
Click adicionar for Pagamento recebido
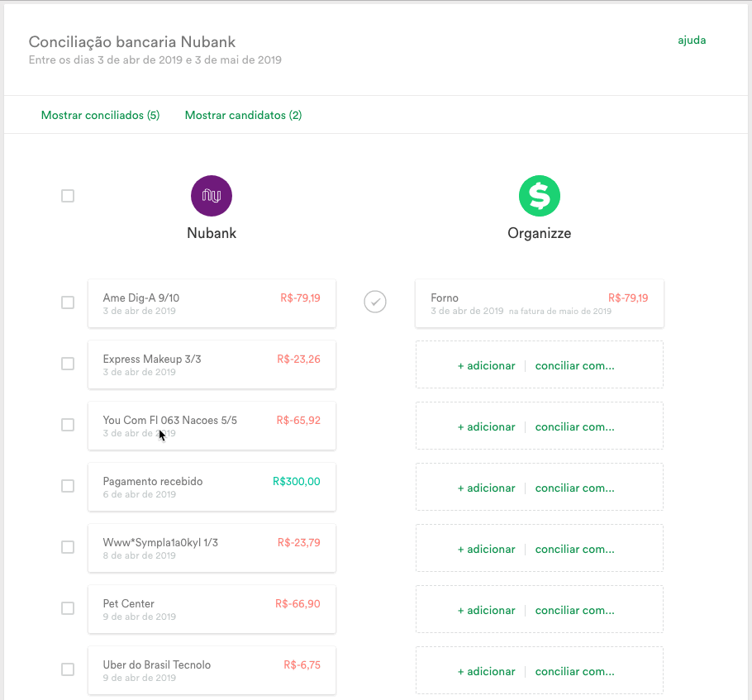coord(486,488)
